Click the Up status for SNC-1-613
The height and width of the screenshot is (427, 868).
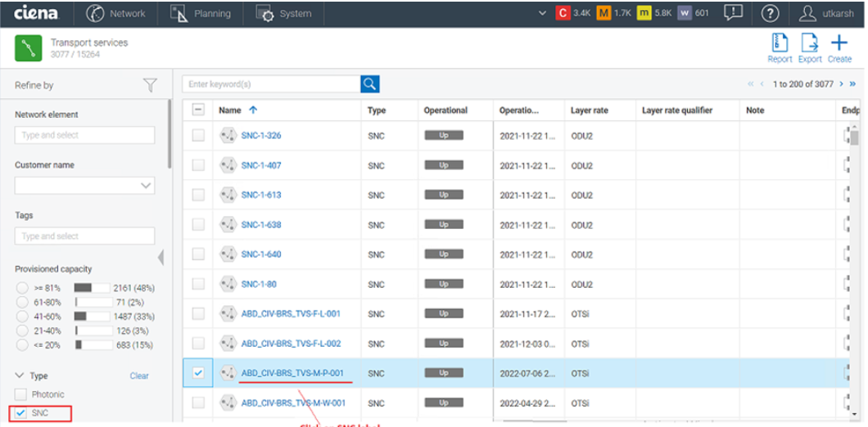[444, 195]
